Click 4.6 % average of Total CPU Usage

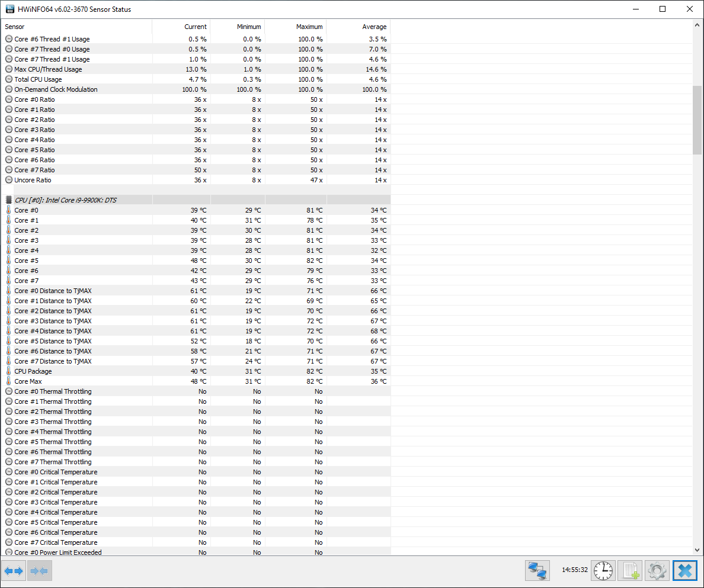[377, 79]
